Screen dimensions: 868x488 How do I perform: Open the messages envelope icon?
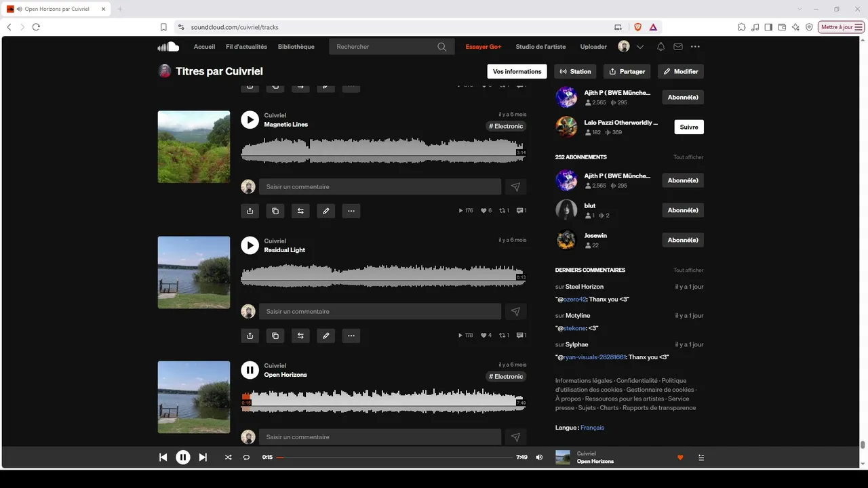(678, 47)
